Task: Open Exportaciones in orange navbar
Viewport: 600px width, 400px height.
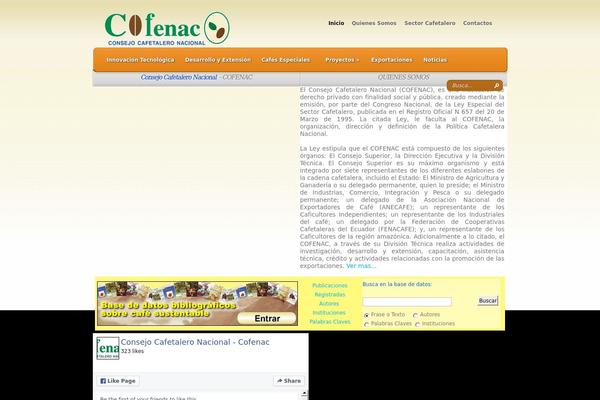Action: 391,60
